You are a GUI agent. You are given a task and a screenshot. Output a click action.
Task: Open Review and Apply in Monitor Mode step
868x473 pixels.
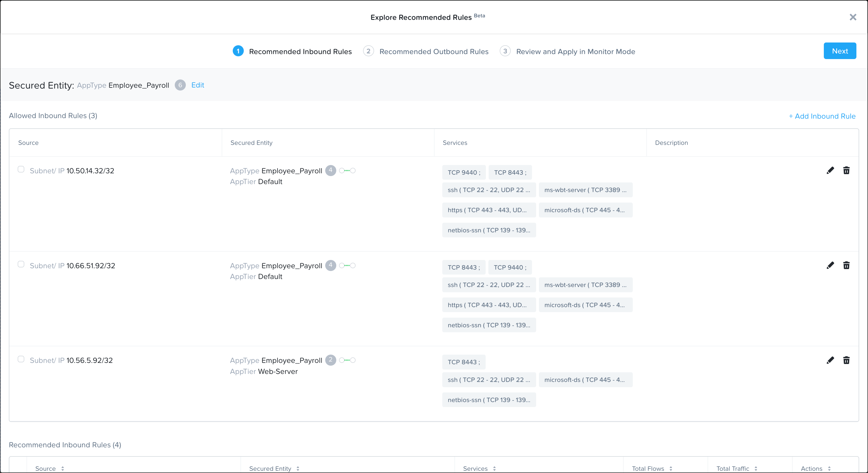(575, 52)
